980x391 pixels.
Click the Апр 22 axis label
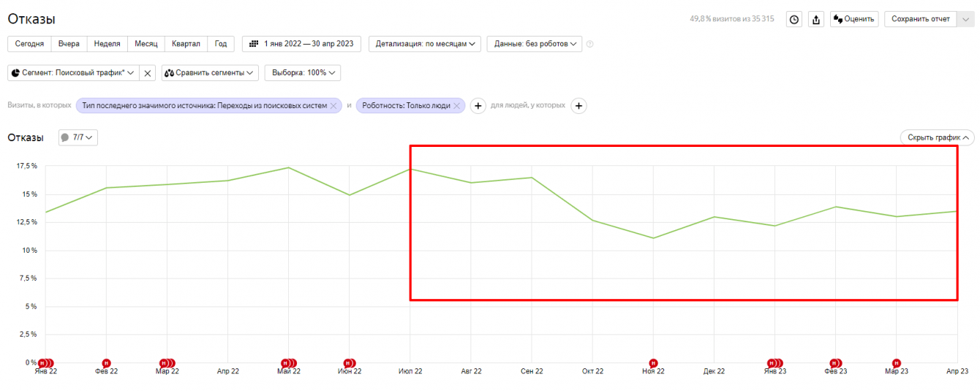tap(228, 372)
